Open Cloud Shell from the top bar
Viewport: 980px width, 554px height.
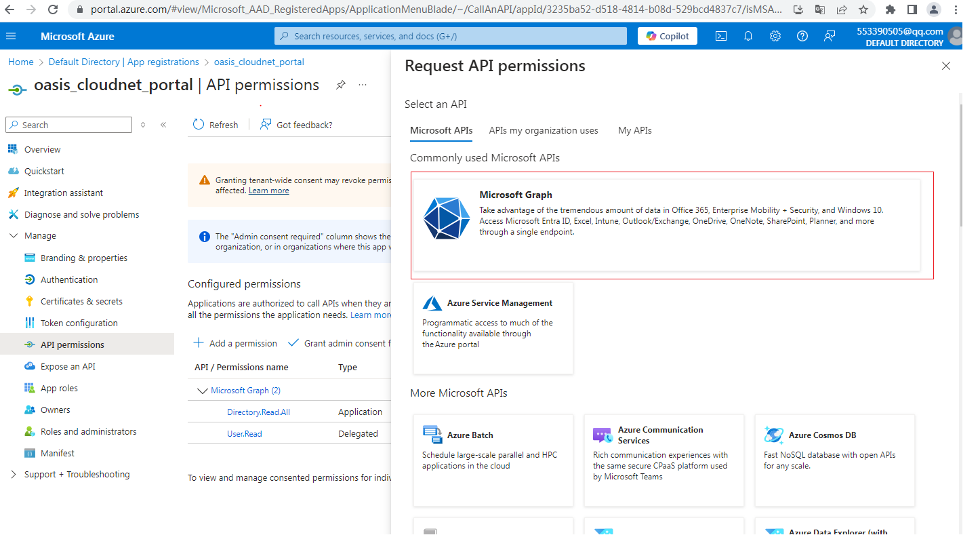point(721,36)
